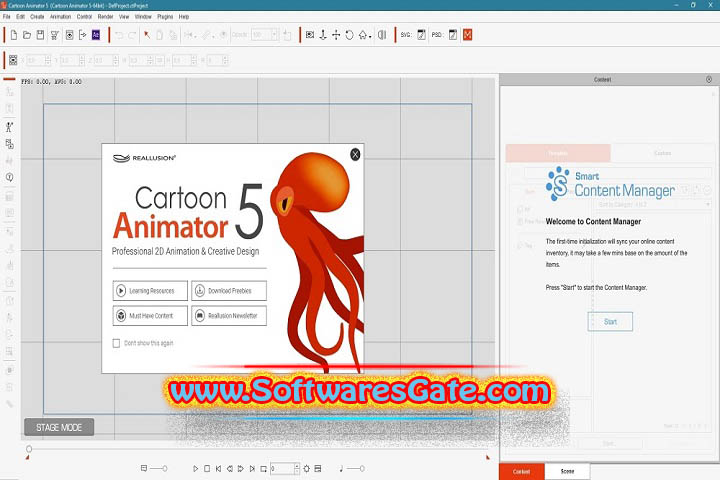The height and width of the screenshot is (480, 720).
Task: Switch to the Scene tab at bottom
Action: (x=568, y=471)
